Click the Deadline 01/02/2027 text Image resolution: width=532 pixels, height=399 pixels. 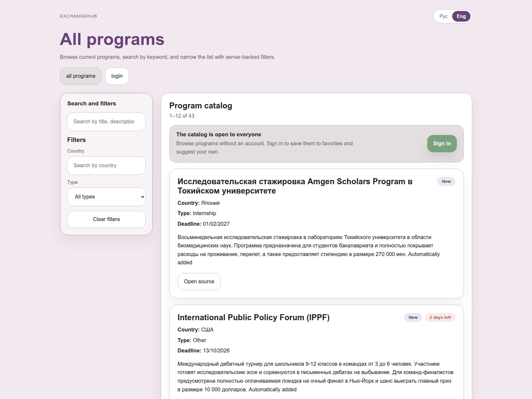(203, 224)
